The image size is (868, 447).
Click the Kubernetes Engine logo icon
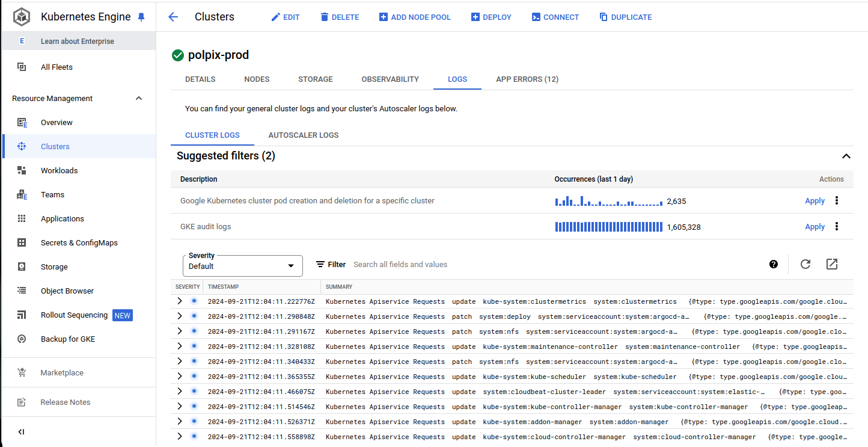pos(22,17)
